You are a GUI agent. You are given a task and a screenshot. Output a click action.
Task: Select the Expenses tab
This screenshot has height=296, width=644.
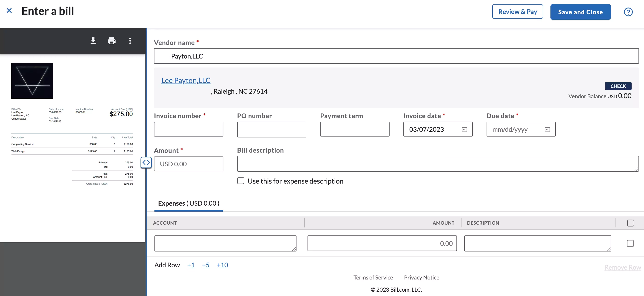[x=189, y=203]
